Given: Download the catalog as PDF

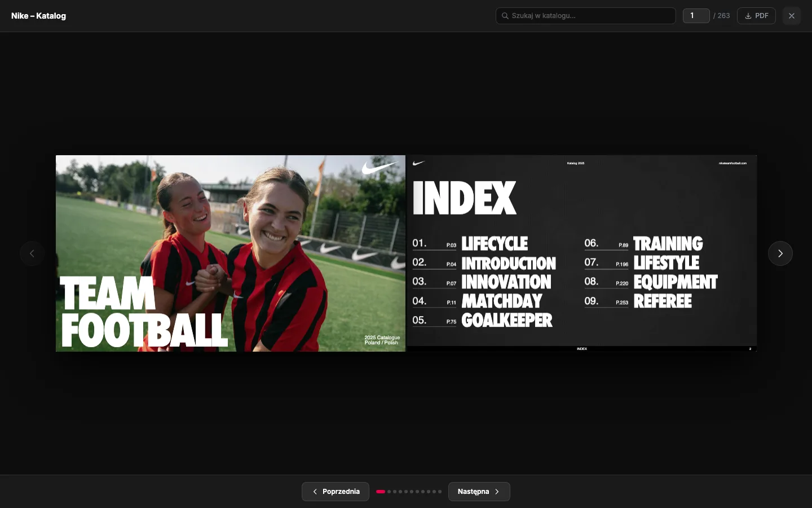Looking at the screenshot, I should tap(756, 16).
